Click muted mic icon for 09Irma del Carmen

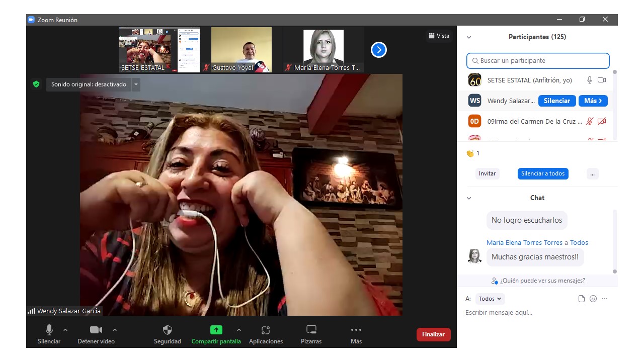[x=590, y=121]
